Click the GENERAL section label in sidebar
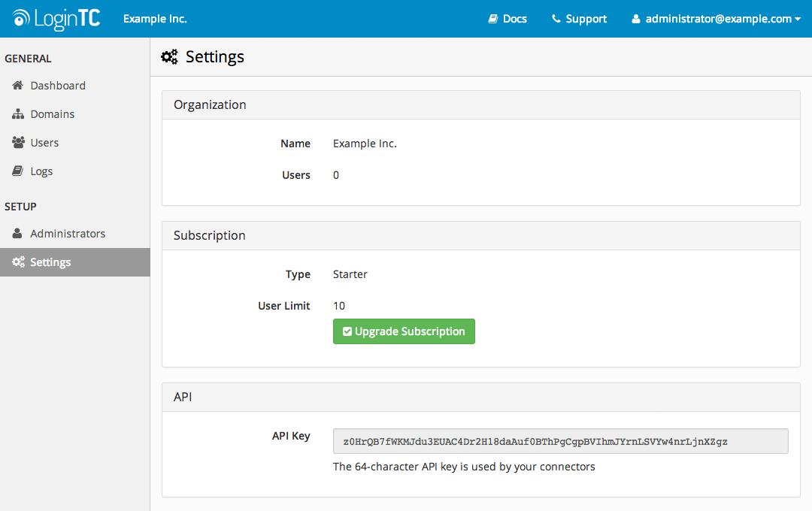 [29, 59]
